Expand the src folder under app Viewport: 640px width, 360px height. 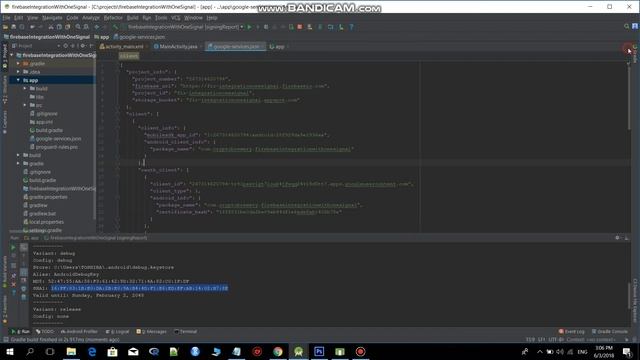coord(25,105)
